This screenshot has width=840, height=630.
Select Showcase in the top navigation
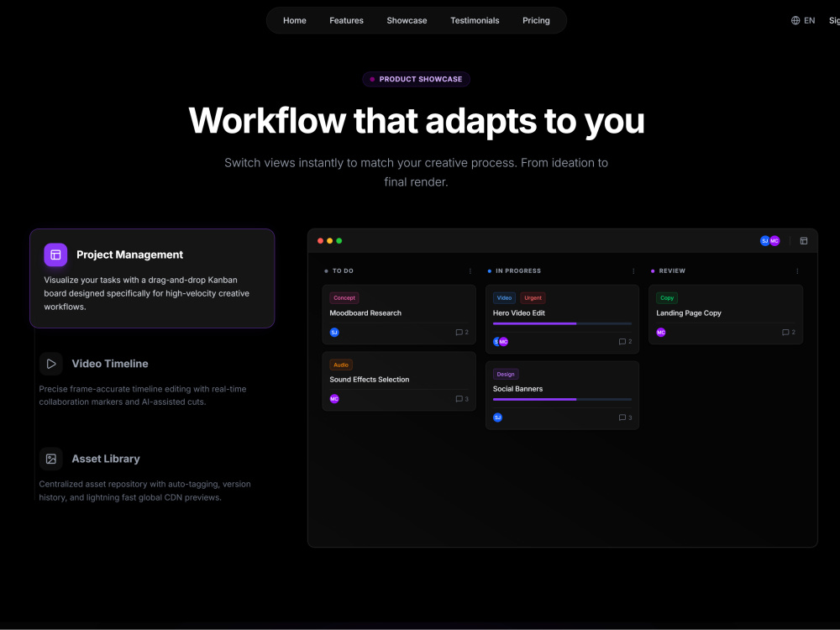(x=407, y=20)
